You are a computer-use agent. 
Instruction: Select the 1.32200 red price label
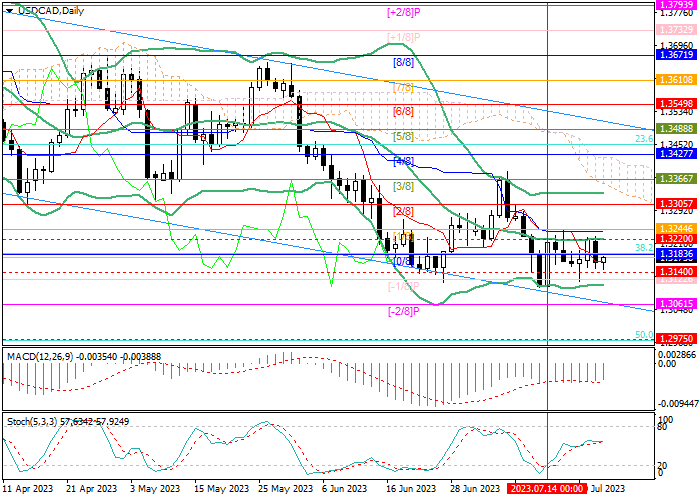pos(677,239)
